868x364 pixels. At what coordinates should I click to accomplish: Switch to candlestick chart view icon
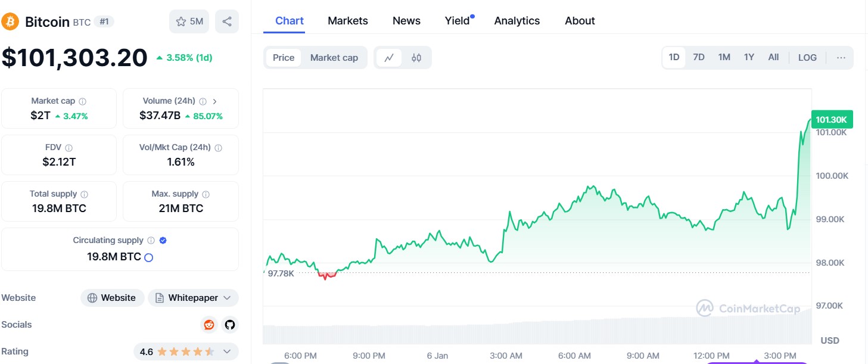tap(416, 58)
